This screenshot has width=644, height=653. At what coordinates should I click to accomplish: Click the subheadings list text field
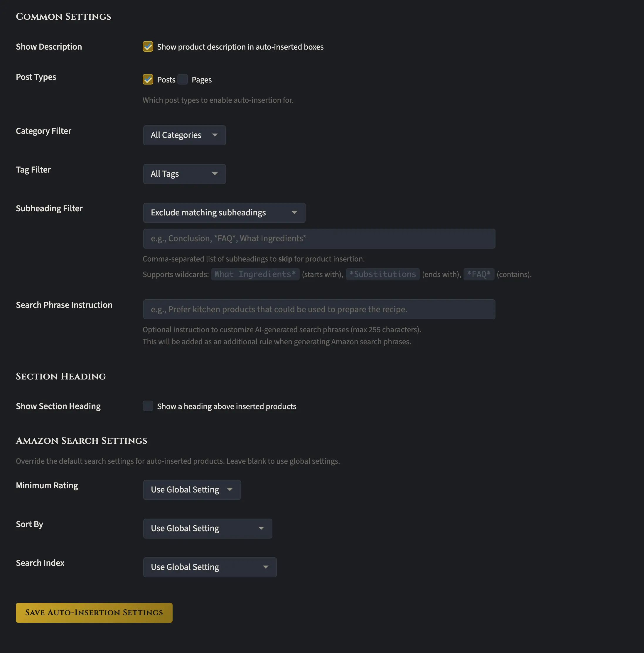pyautogui.click(x=319, y=239)
